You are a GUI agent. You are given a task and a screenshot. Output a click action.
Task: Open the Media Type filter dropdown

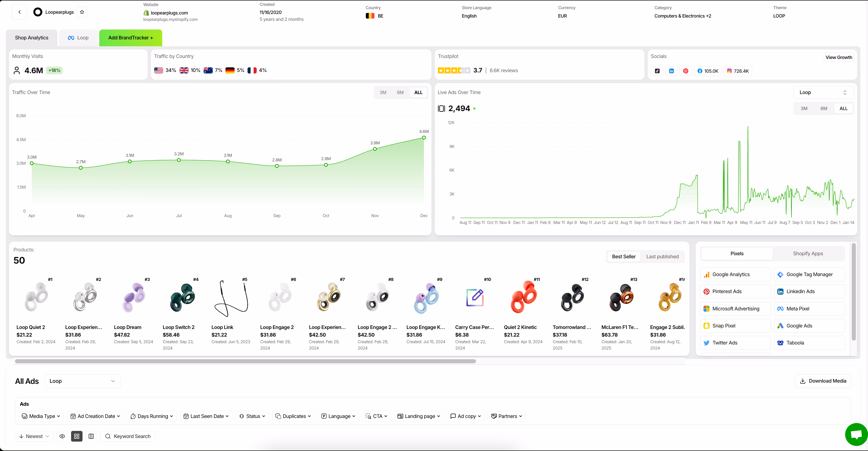coord(40,416)
